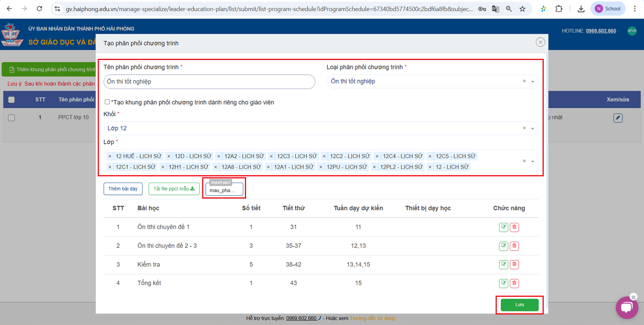Toggle select-all checkbox in table header
The width and height of the screenshot is (644, 325).
11,100
